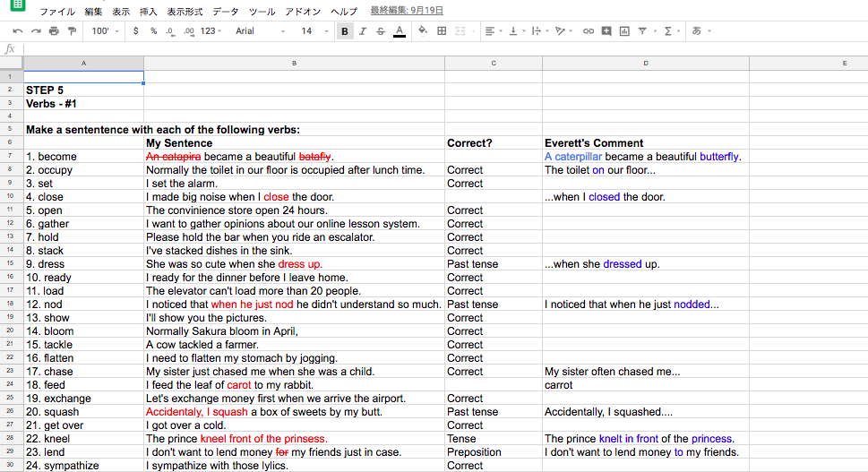The height and width of the screenshot is (472, 868).
Task: Open the zoom level dropdown
Action: [x=105, y=31]
